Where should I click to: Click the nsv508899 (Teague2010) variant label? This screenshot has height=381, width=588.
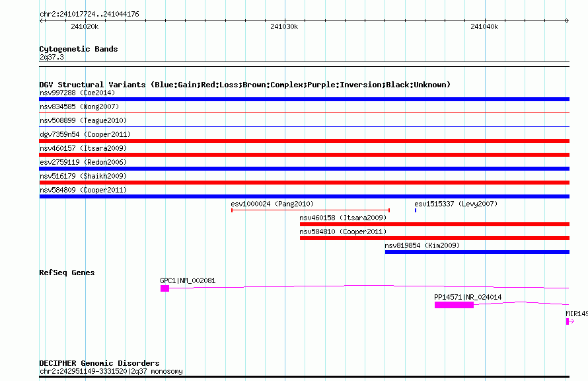[x=83, y=120]
